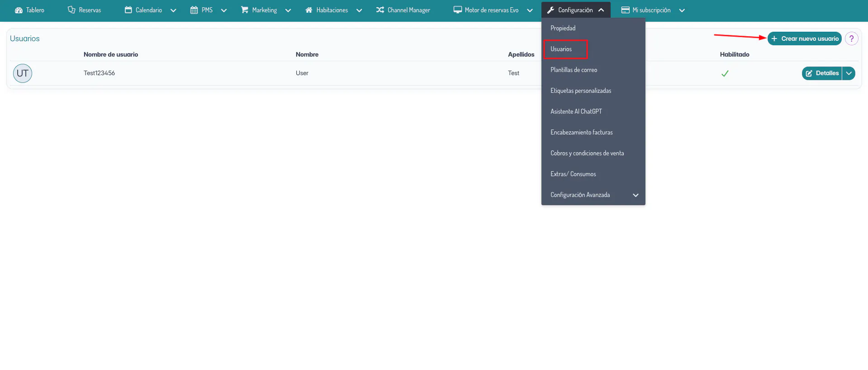Open the Tablero dashboard icon
Image resolution: width=868 pixels, height=370 pixels.
pyautogui.click(x=19, y=10)
